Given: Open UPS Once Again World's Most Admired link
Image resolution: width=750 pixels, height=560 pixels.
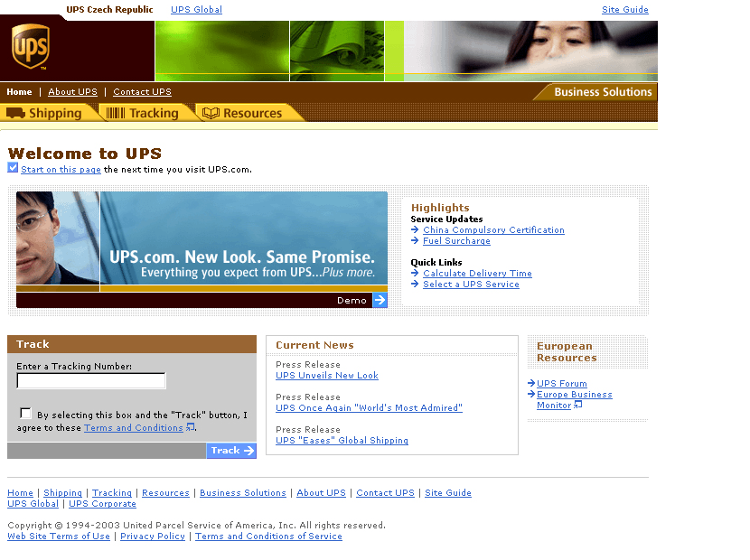Looking at the screenshot, I should tap(370, 408).
